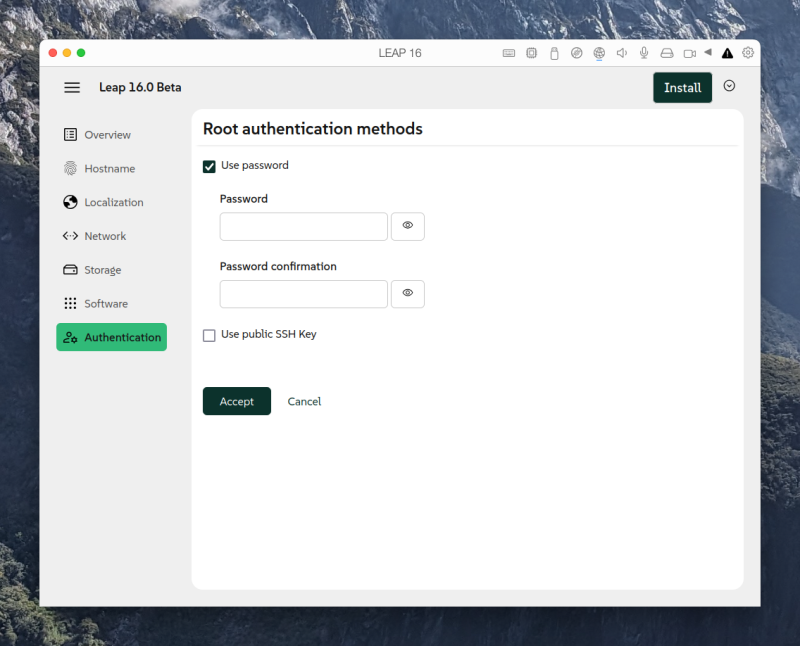This screenshot has width=800, height=646.
Task: Click the warning triangle icon
Action: (727, 53)
